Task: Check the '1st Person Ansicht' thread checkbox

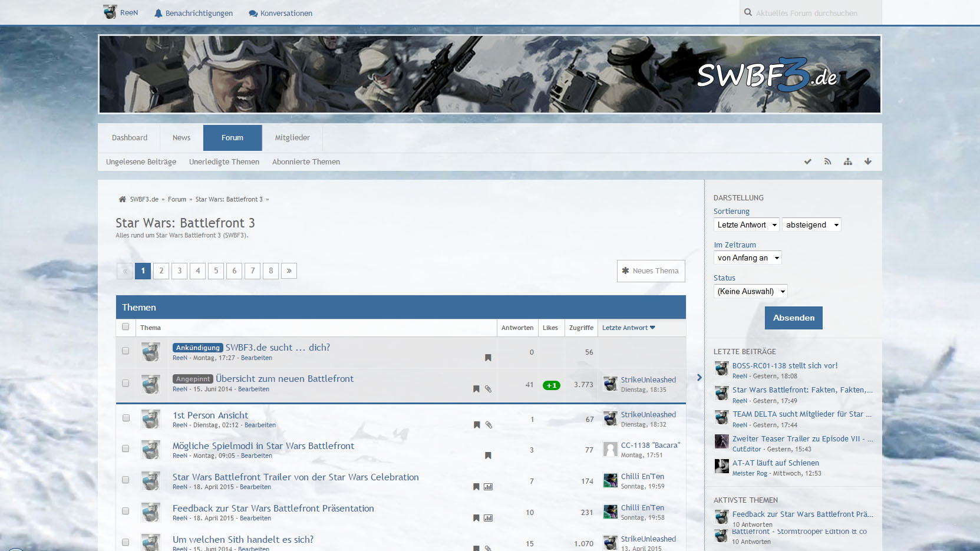Action: [x=126, y=418]
